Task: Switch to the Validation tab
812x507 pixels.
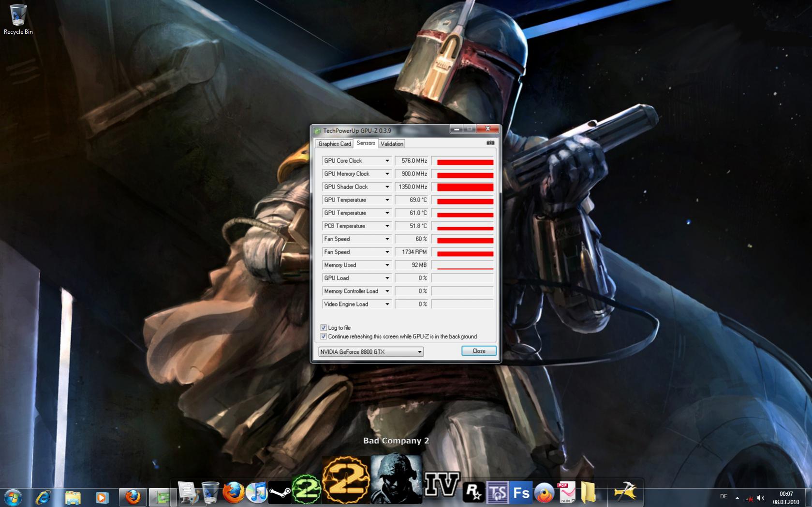Action: click(x=392, y=144)
